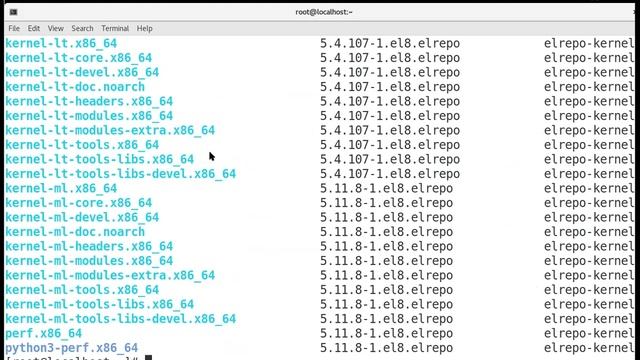Click the terminal cursor at the prompt

click(x=149, y=358)
